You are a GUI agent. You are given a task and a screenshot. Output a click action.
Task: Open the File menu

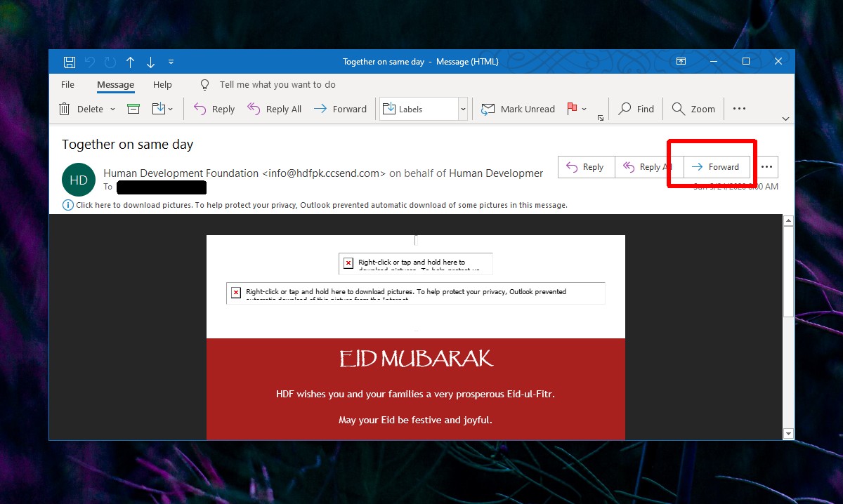67,84
